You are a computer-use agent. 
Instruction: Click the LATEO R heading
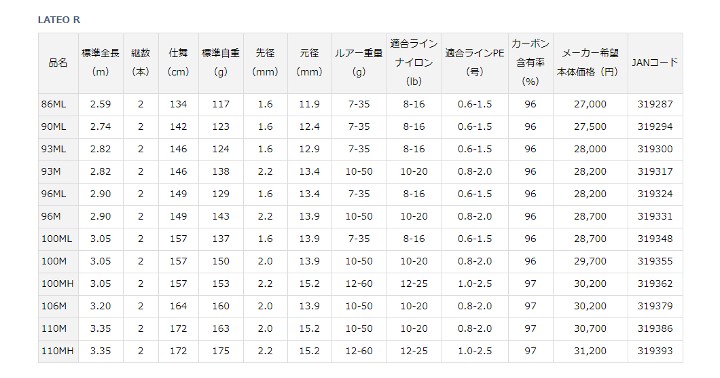[59, 20]
